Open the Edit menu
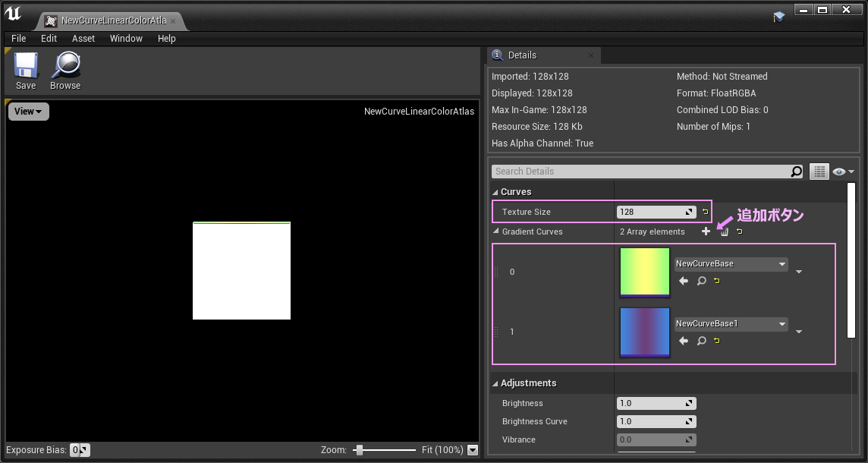Image resolution: width=868 pixels, height=463 pixels. pyautogui.click(x=49, y=38)
